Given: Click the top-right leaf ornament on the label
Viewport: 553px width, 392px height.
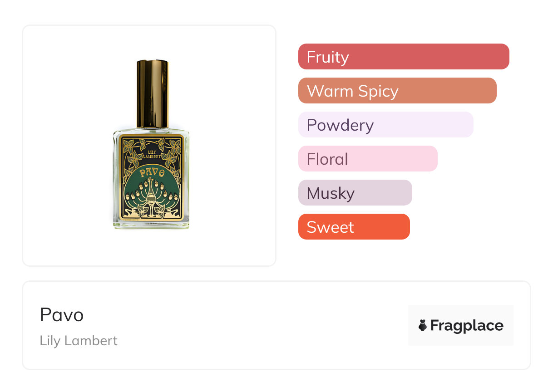Looking at the screenshot, I should pos(174,147).
